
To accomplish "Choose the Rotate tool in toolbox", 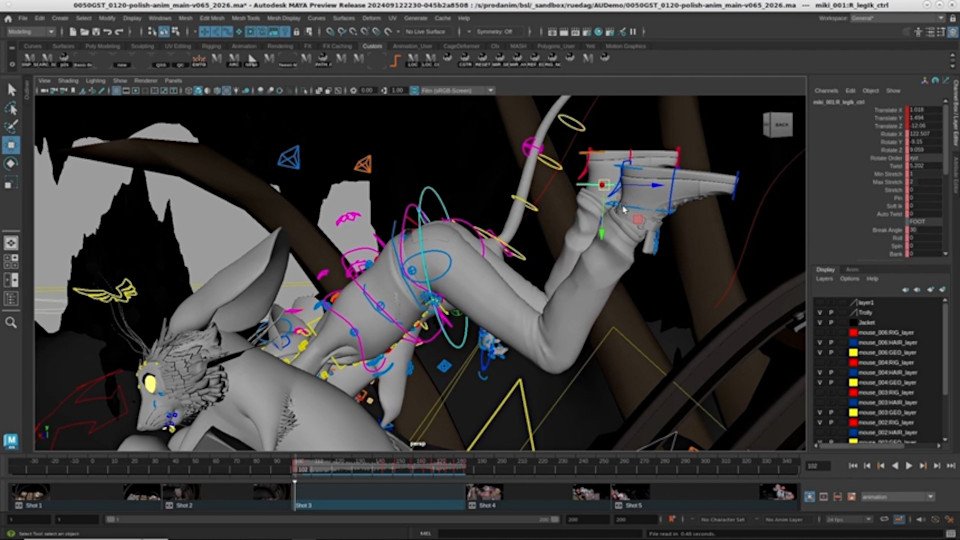I will pyautogui.click(x=12, y=163).
